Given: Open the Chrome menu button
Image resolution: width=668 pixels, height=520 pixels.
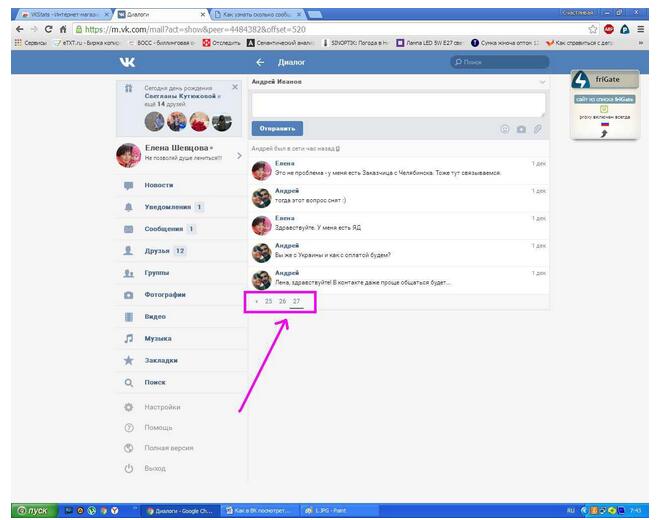Looking at the screenshot, I should 640,30.
